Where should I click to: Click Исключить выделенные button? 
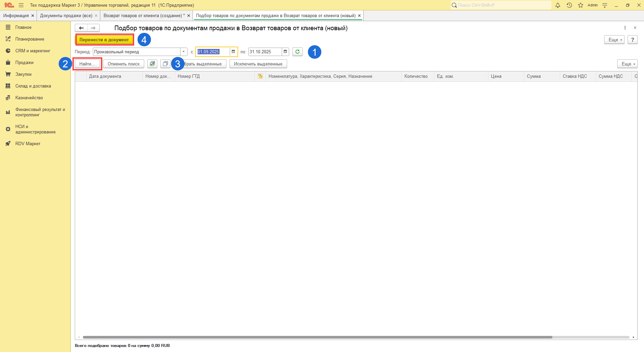coord(258,64)
